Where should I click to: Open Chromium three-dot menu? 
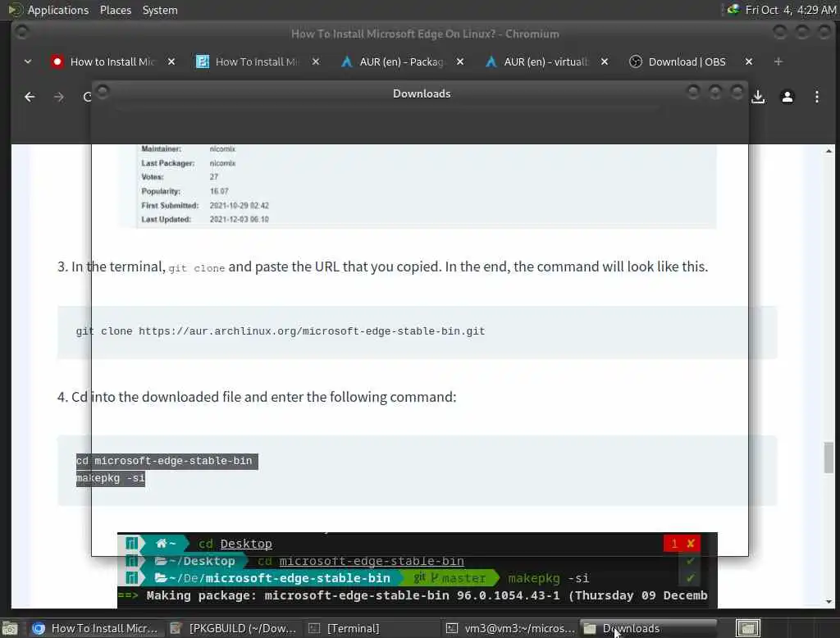coord(817,97)
